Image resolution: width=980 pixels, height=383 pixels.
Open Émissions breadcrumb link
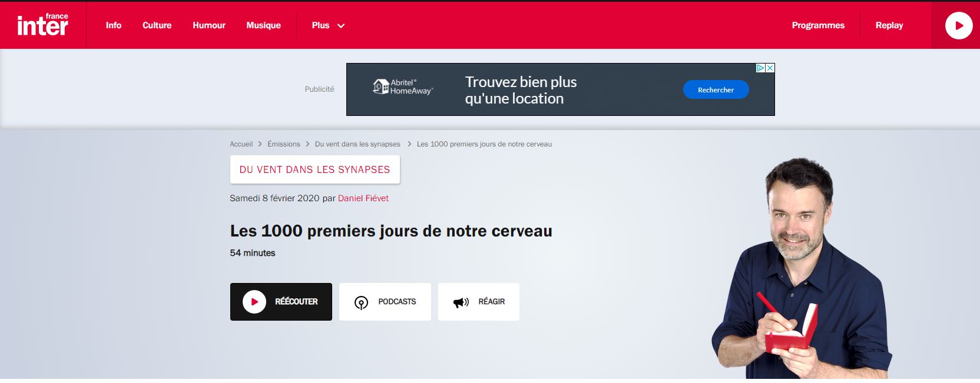click(284, 144)
